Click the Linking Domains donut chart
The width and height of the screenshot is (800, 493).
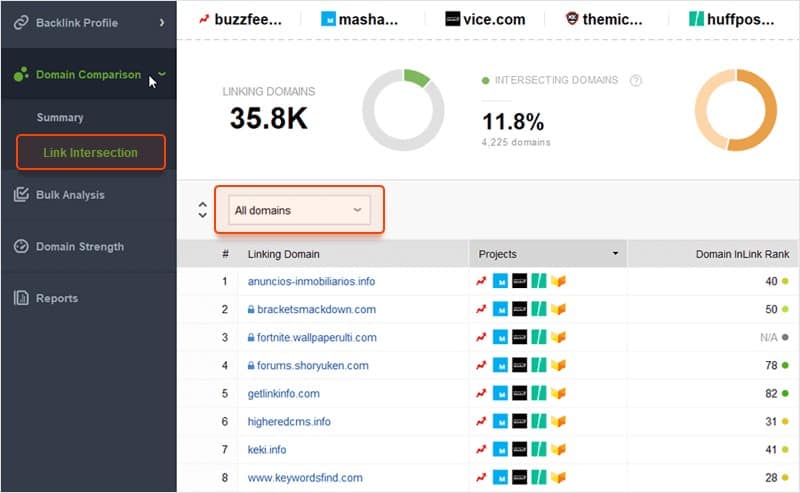(403, 110)
